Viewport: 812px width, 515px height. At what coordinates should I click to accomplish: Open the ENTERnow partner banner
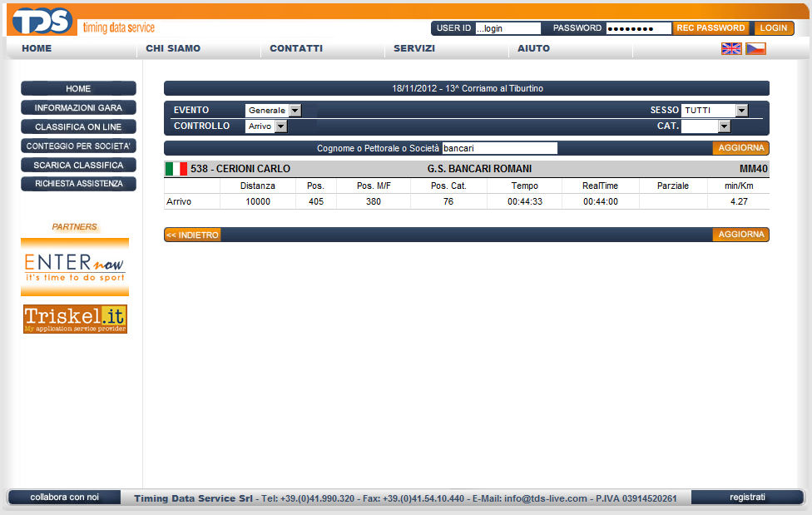[x=75, y=266]
